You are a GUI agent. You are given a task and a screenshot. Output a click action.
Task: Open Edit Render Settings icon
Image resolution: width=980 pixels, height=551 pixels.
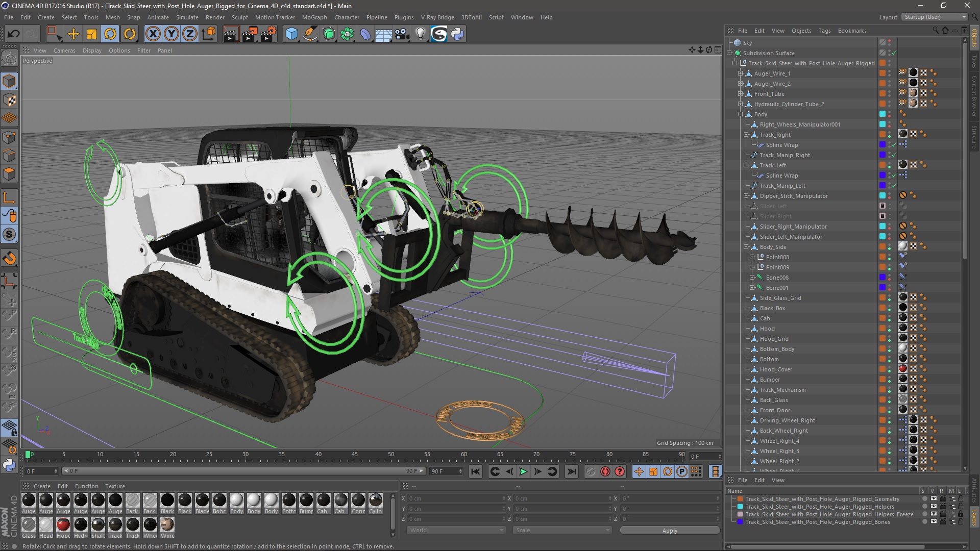268,34
